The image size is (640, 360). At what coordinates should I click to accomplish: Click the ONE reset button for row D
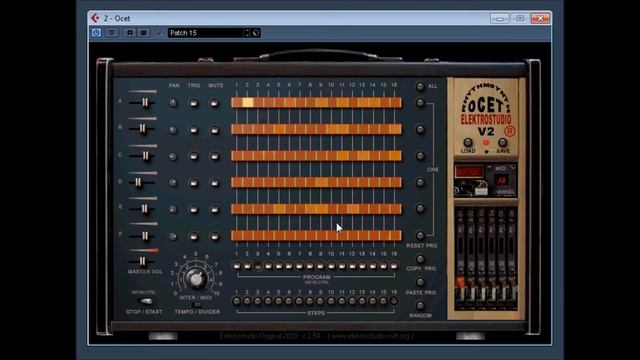click(420, 182)
